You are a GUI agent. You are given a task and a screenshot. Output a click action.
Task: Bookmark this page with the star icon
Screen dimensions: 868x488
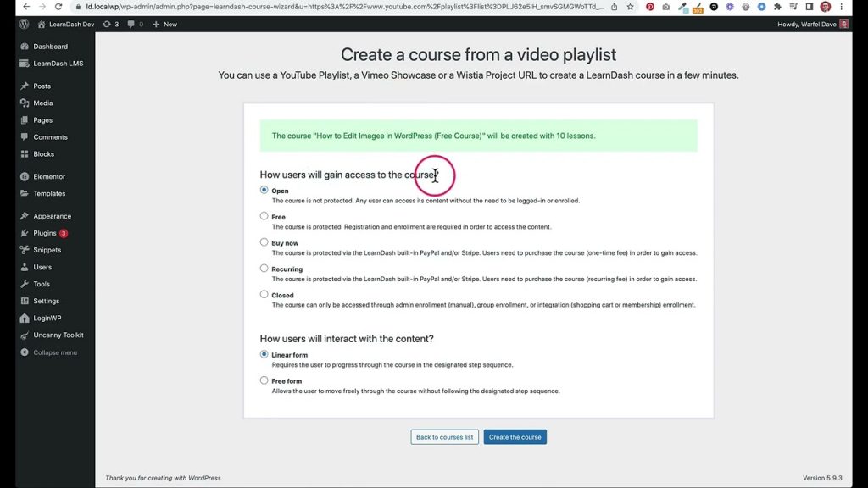pyautogui.click(x=630, y=7)
